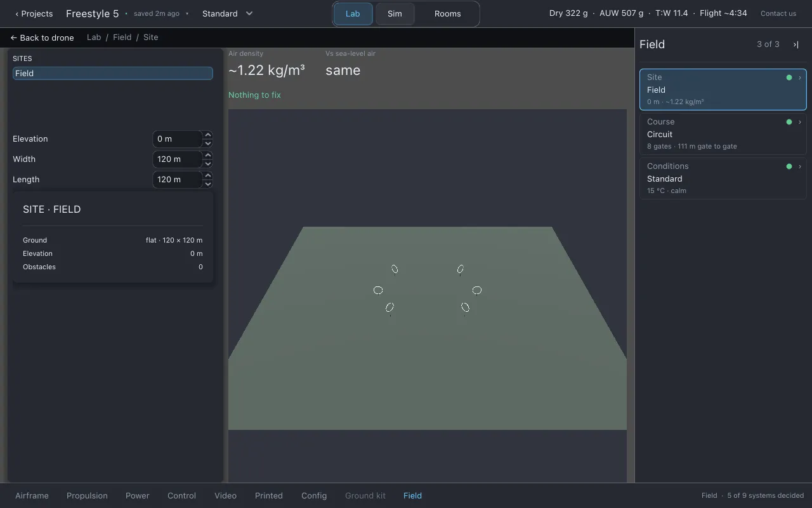Click the "Flight ~4:34" readout
The width and height of the screenshot is (812, 508).
[x=723, y=13]
